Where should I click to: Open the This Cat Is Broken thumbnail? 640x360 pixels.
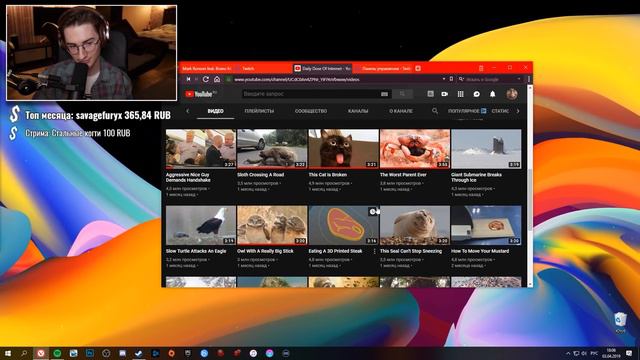point(343,149)
